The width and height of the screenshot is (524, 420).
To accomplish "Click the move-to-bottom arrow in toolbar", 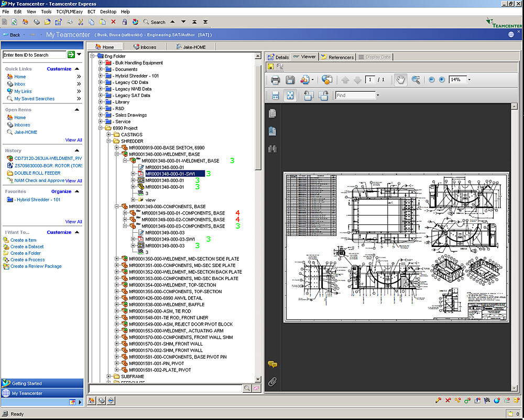I will pos(205,21).
